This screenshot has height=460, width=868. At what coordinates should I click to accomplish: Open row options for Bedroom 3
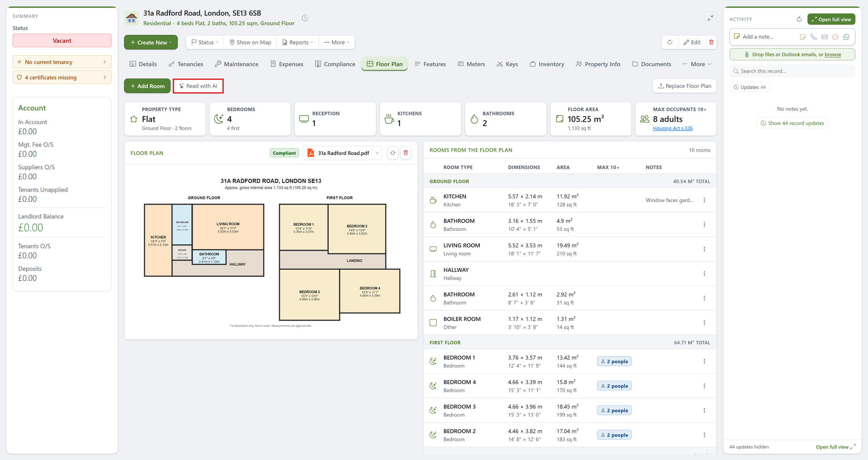tap(704, 410)
